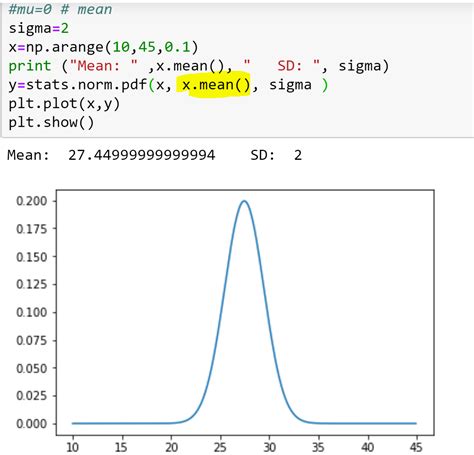
Task: Click the y-axis tick label "0.000"
Action: [x=32, y=424]
